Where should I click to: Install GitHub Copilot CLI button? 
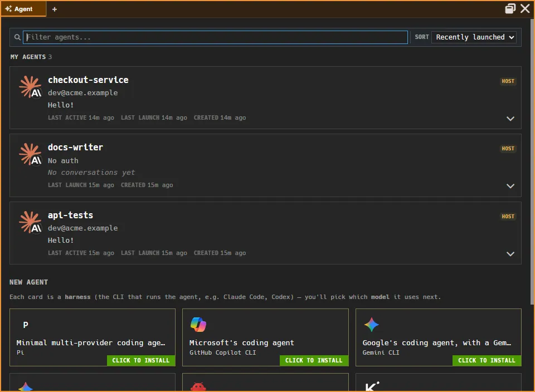tap(314, 361)
